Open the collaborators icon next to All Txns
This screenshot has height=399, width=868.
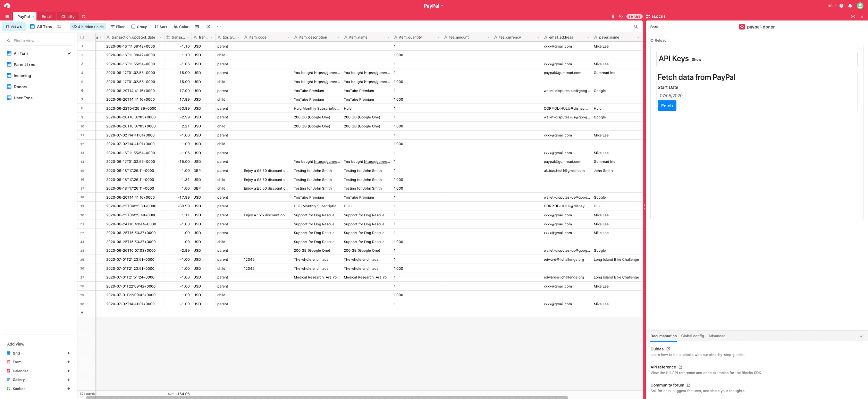(59, 27)
